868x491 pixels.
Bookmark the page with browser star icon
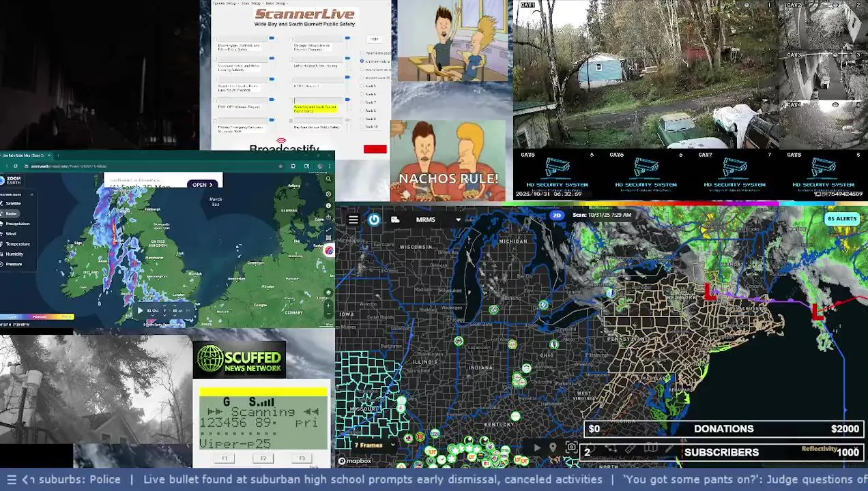tap(280, 166)
